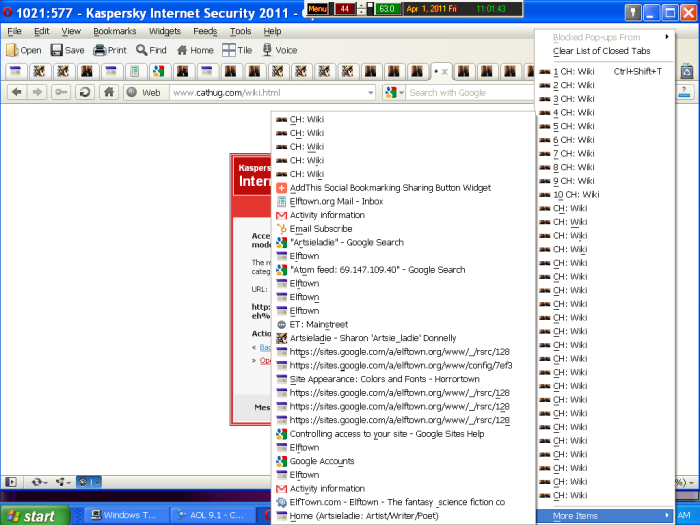Reopen the Atom feed Google Search entry
The width and height of the screenshot is (700, 525).
(x=404, y=270)
